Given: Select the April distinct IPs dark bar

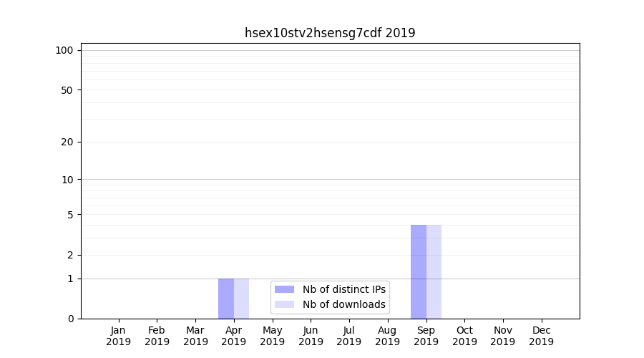Looking at the screenshot, I should click(226, 299).
